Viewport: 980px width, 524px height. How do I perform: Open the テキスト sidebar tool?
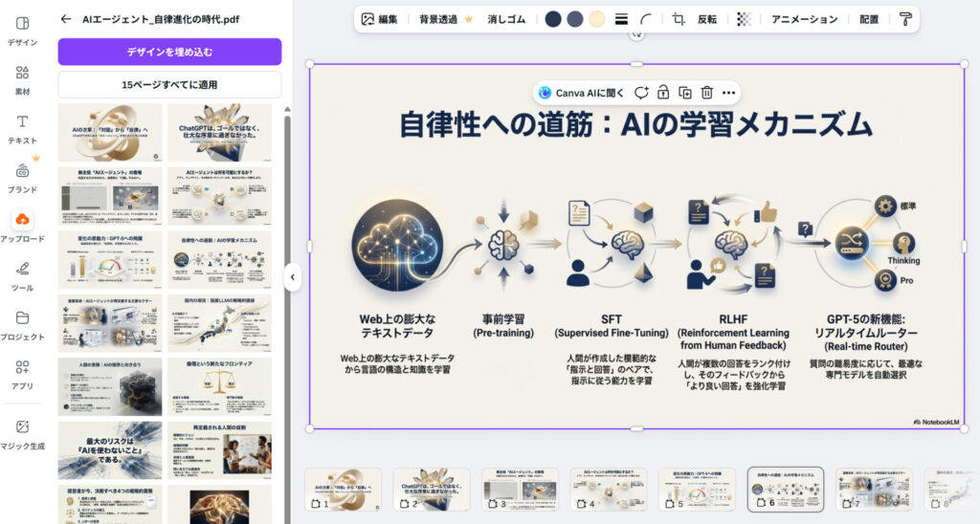(x=23, y=129)
